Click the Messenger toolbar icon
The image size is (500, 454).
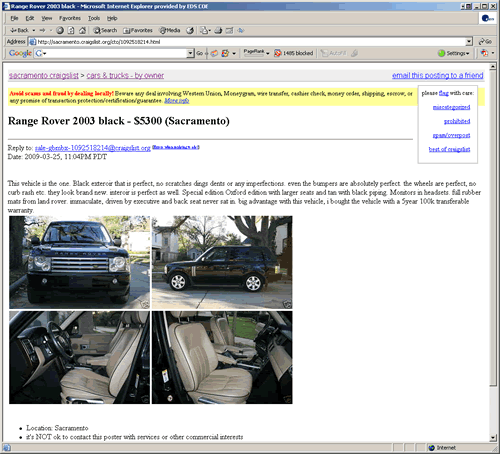click(241, 30)
